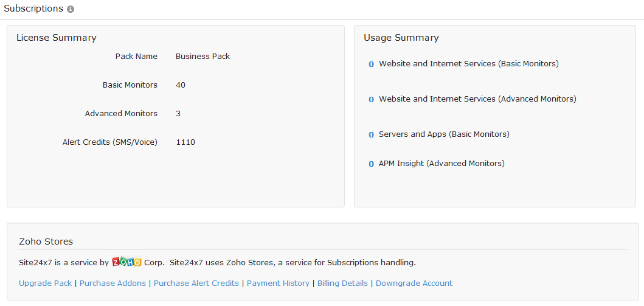Click the Advanced Monitors value 3
Screen dimensions: 644x306
coord(178,113)
